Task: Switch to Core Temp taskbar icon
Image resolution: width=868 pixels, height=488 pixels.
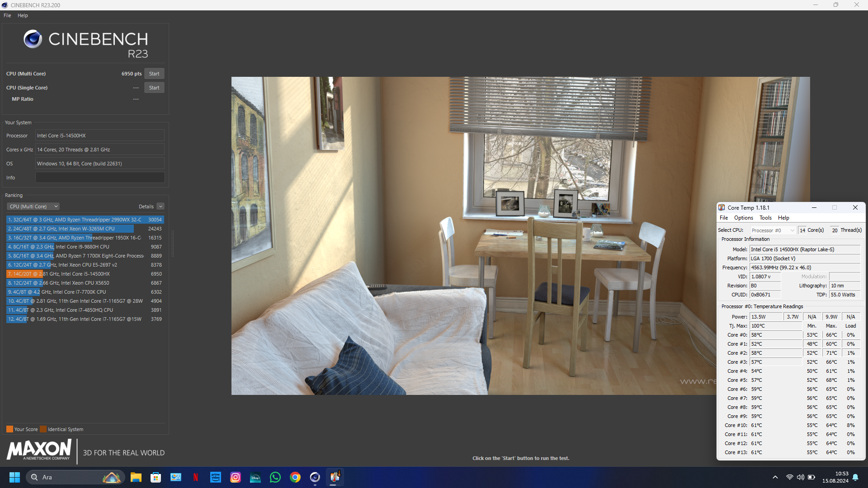Action: coord(335,477)
